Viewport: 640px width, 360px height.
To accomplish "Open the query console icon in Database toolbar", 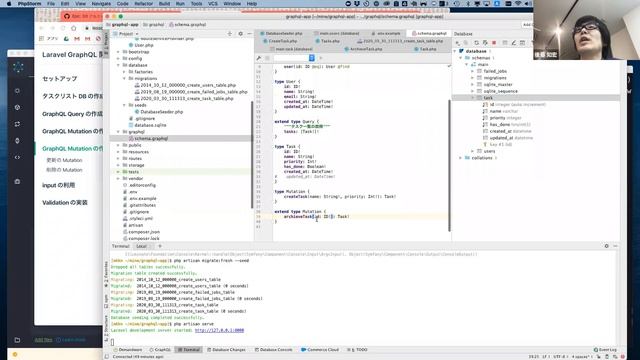I will tap(522, 42).
